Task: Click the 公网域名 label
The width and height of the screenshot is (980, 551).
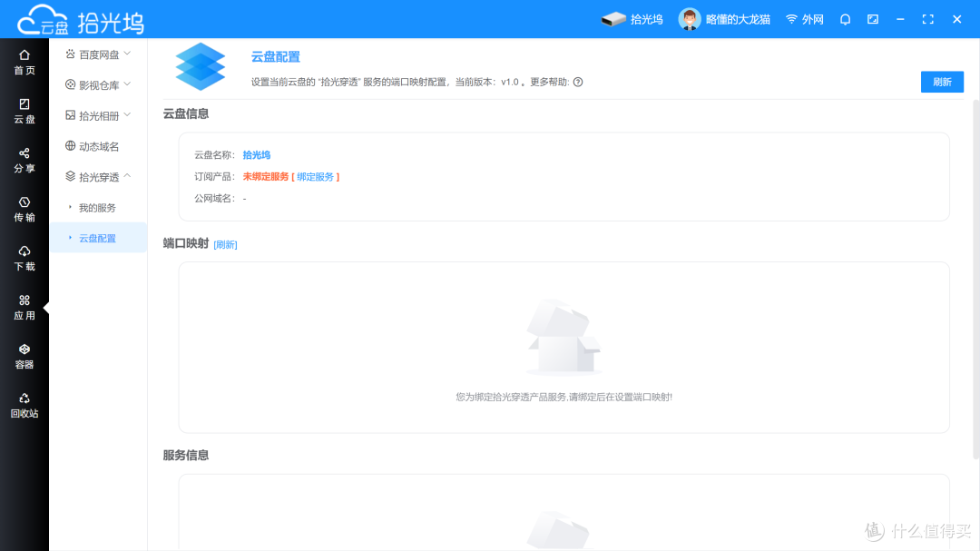Action: tap(213, 198)
